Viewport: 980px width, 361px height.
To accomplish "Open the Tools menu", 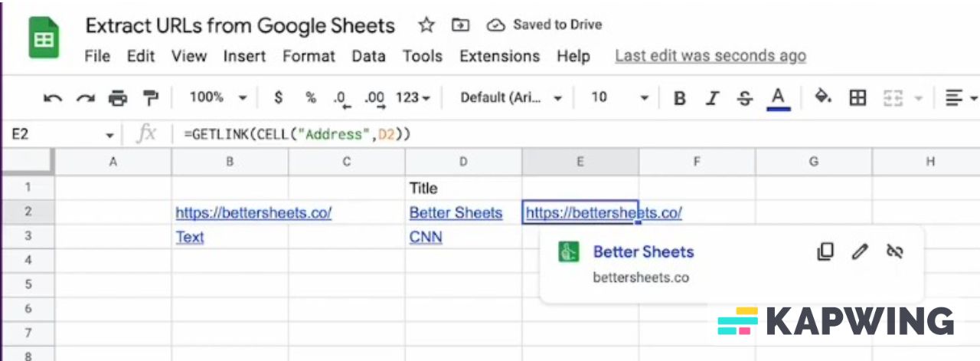I will (423, 56).
